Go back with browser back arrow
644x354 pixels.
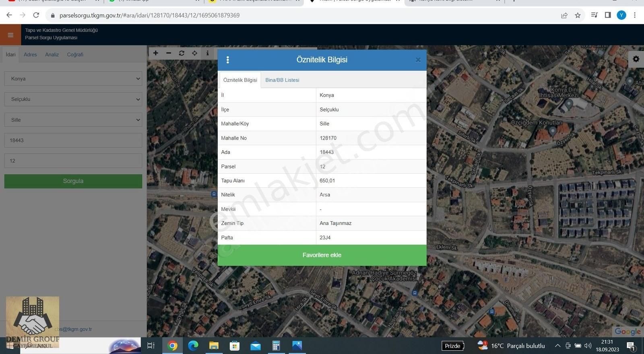pos(9,15)
